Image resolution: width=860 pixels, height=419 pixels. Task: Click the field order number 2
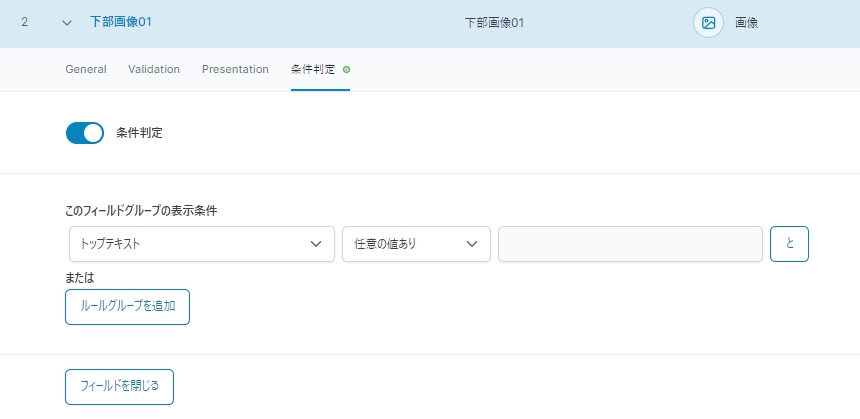pyautogui.click(x=24, y=22)
